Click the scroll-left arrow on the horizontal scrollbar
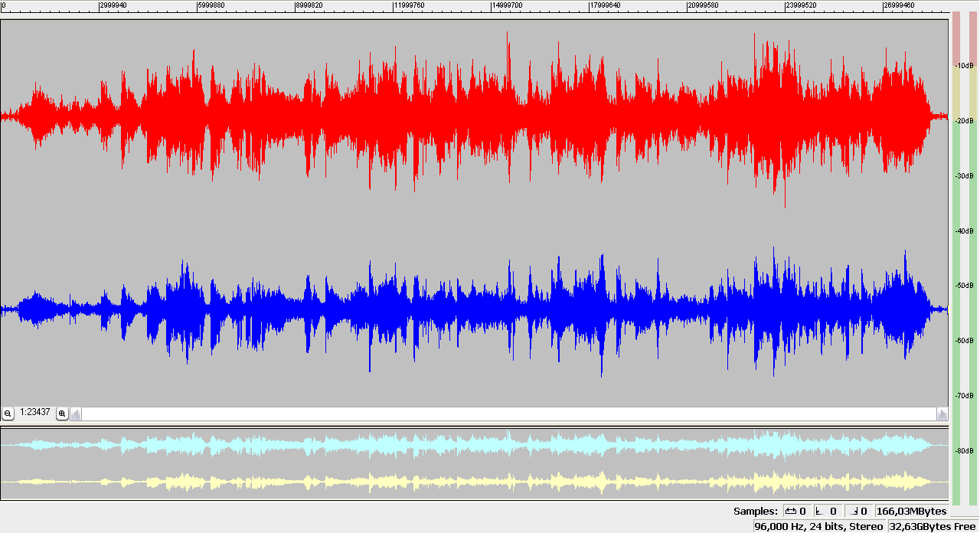 click(x=76, y=414)
